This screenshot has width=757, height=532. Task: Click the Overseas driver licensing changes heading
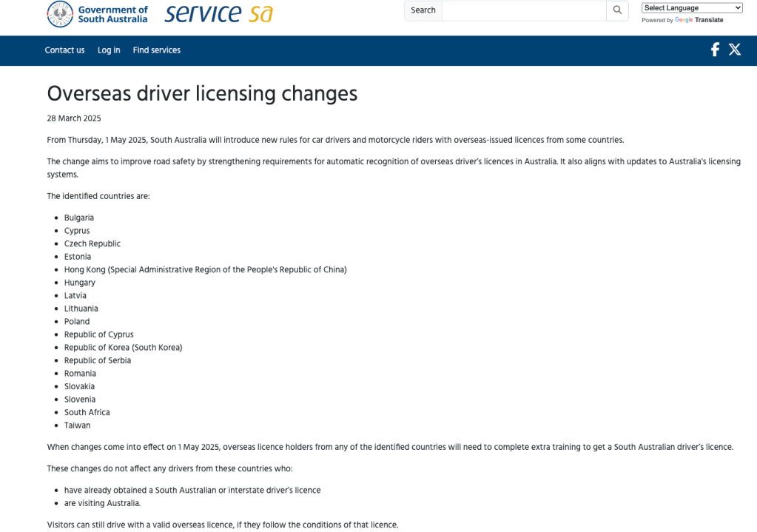pyautogui.click(x=202, y=93)
